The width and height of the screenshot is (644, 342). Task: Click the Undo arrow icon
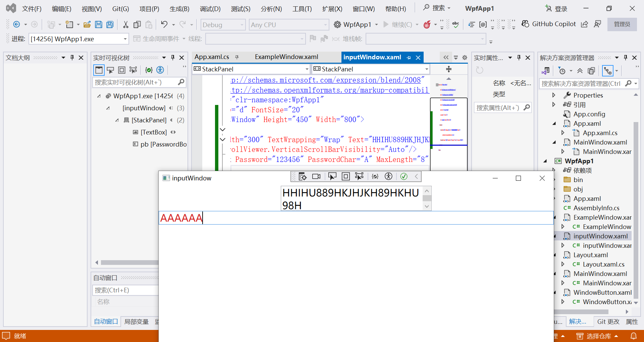coord(164,24)
